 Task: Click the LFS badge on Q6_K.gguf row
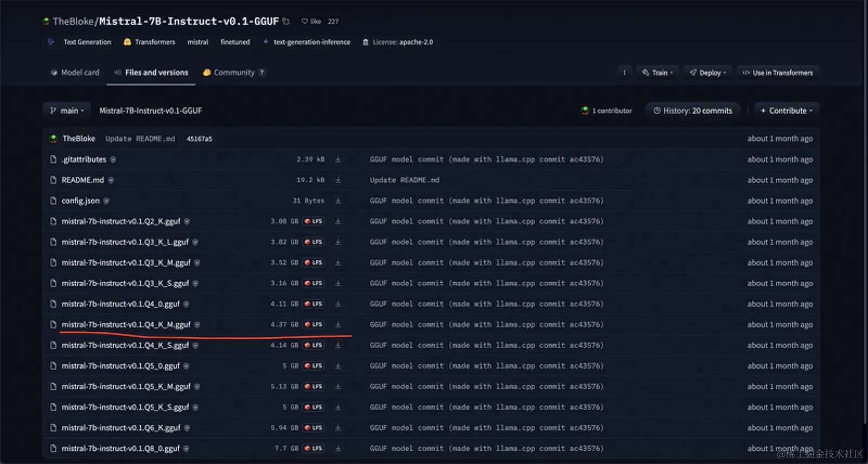314,428
